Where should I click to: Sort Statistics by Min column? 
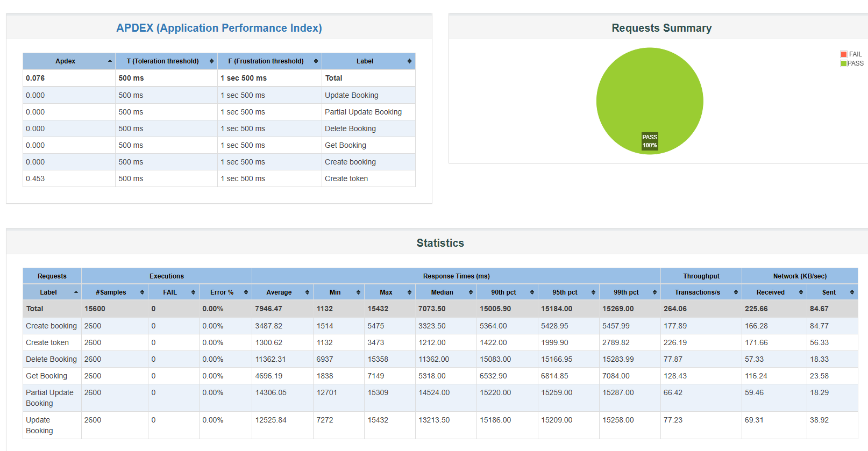tap(339, 292)
